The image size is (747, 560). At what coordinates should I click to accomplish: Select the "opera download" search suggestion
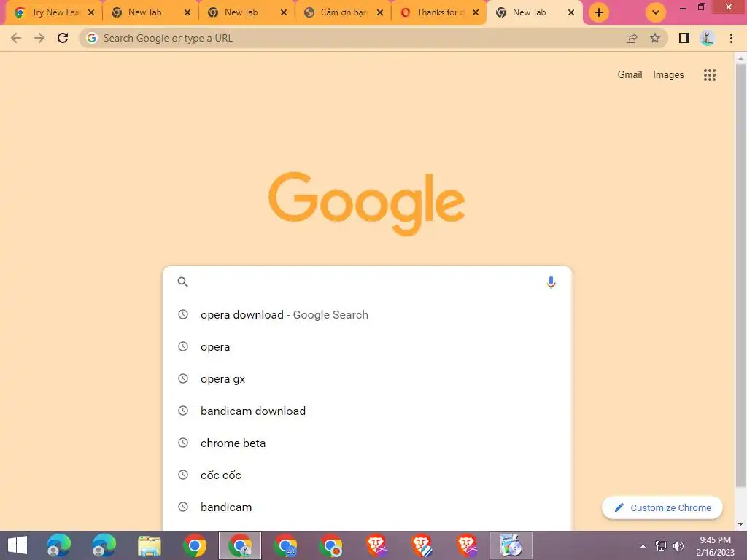click(367, 315)
